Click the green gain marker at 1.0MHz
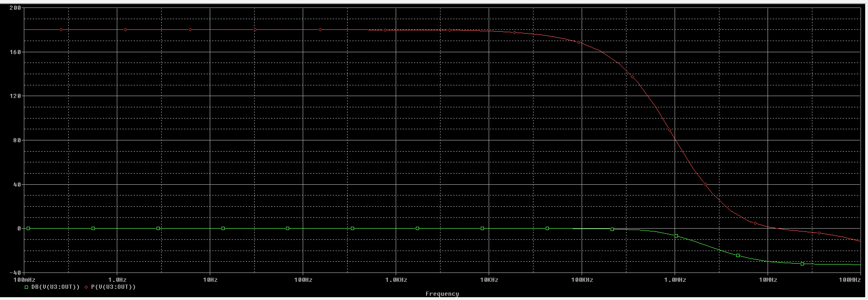The width and height of the screenshot is (868, 300). tap(676, 236)
